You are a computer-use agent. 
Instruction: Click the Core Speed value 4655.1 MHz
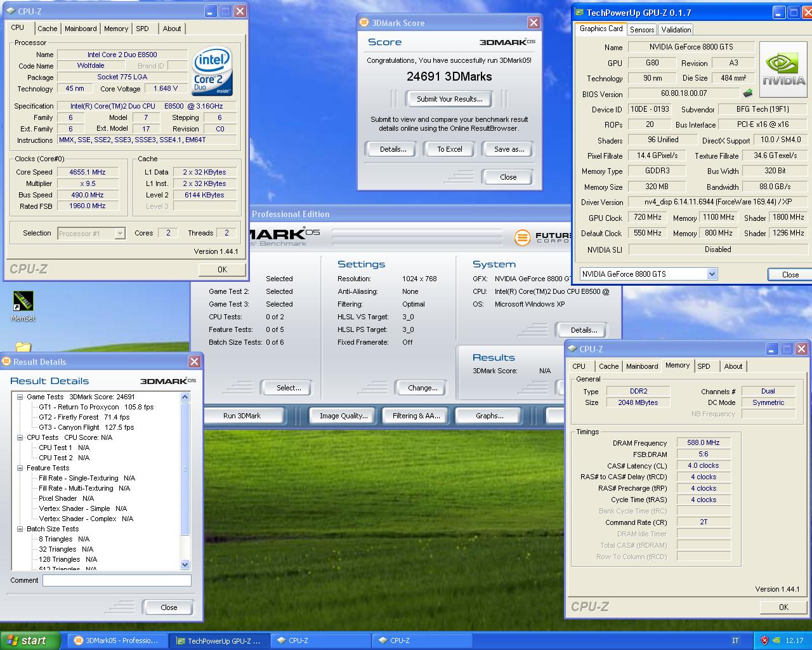pos(88,172)
